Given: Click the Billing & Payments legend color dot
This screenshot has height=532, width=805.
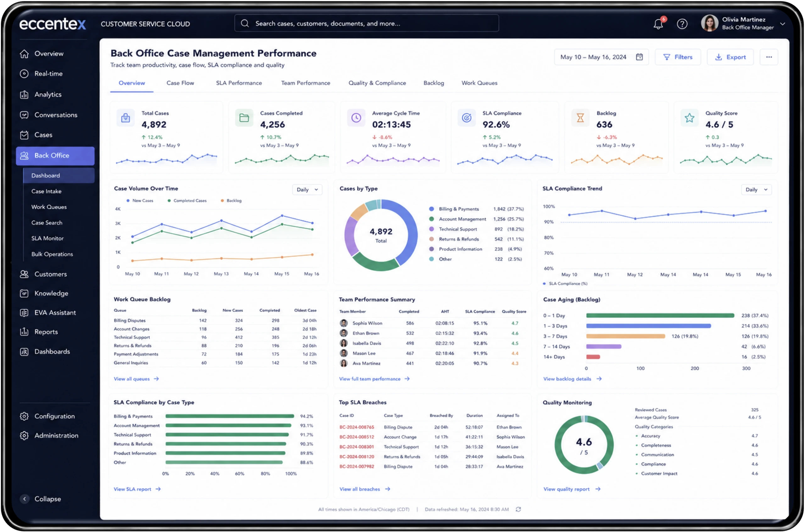Looking at the screenshot, I should 431,209.
